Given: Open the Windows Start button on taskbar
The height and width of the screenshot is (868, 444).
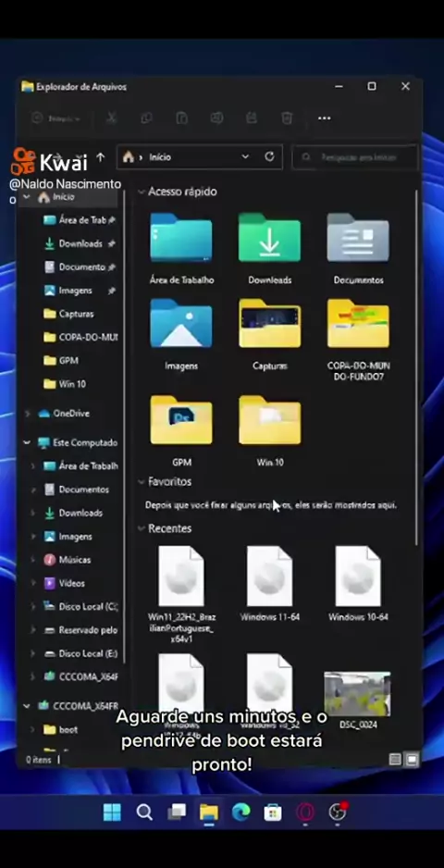Looking at the screenshot, I should tap(112, 812).
